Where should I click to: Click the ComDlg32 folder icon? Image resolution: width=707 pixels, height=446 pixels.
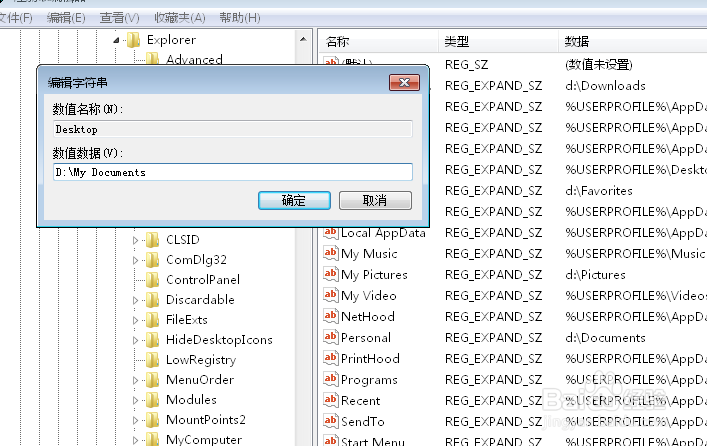click(x=152, y=260)
